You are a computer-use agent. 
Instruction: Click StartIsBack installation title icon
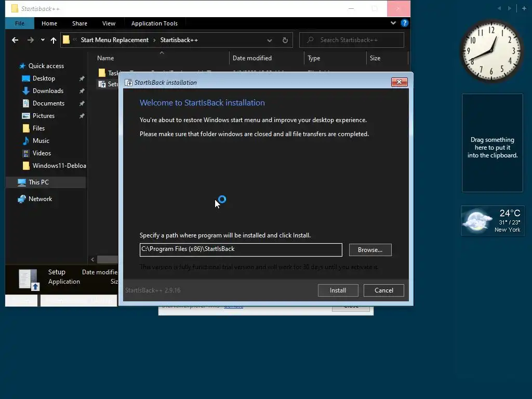(129, 83)
